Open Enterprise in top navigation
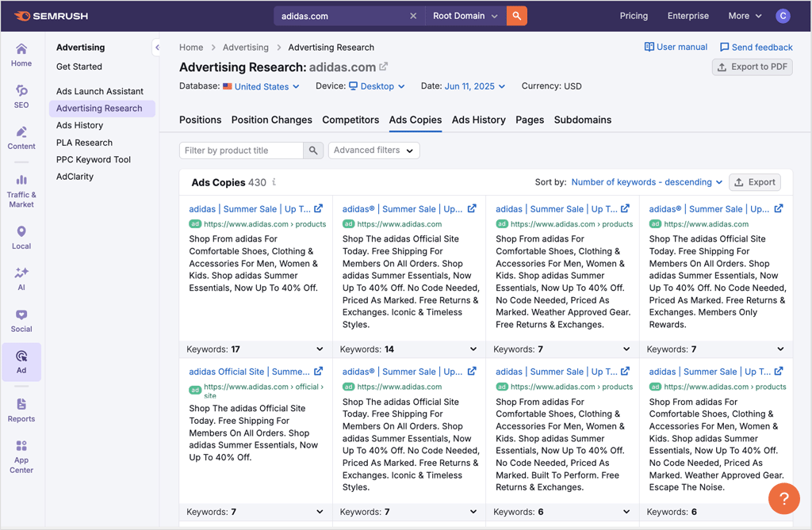This screenshot has width=812, height=530. click(x=688, y=16)
